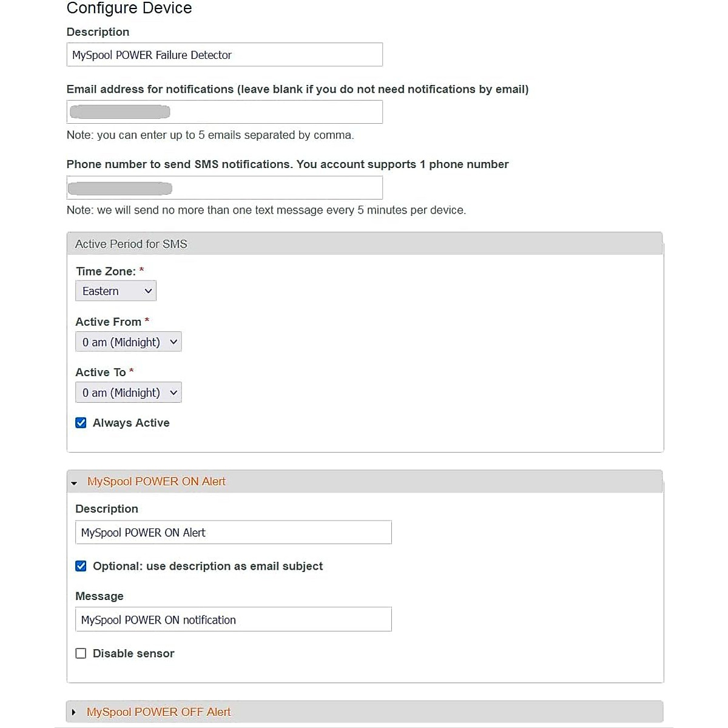
Task: Toggle the Always Active checkbox
Action: (81, 423)
